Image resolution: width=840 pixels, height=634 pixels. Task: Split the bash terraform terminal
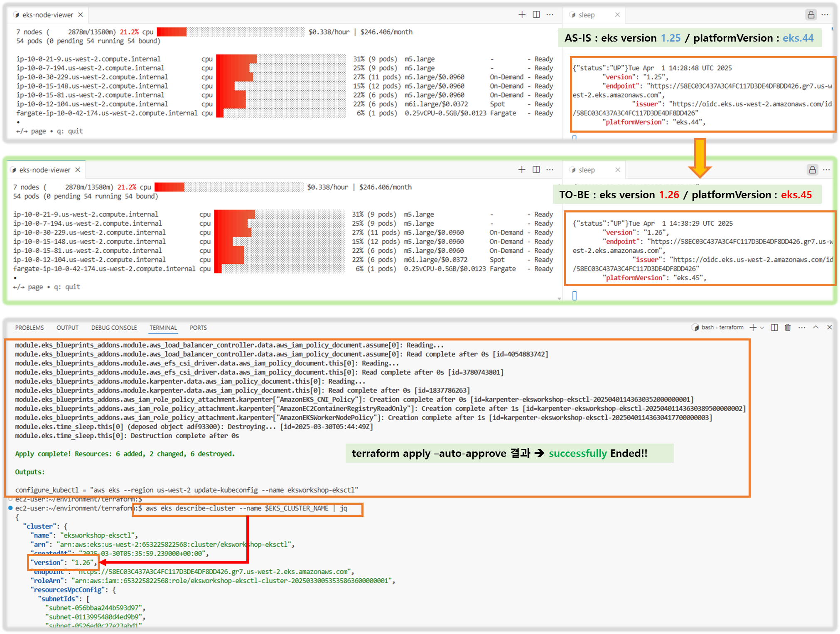[x=774, y=328]
